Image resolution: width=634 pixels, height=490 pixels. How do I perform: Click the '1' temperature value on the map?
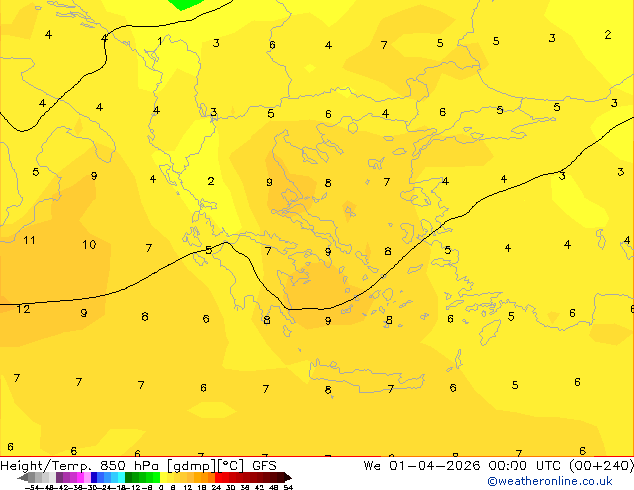(160, 41)
